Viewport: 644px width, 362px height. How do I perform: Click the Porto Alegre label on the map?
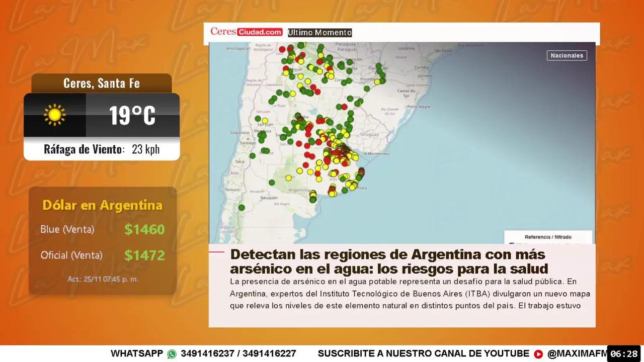tap(419, 107)
